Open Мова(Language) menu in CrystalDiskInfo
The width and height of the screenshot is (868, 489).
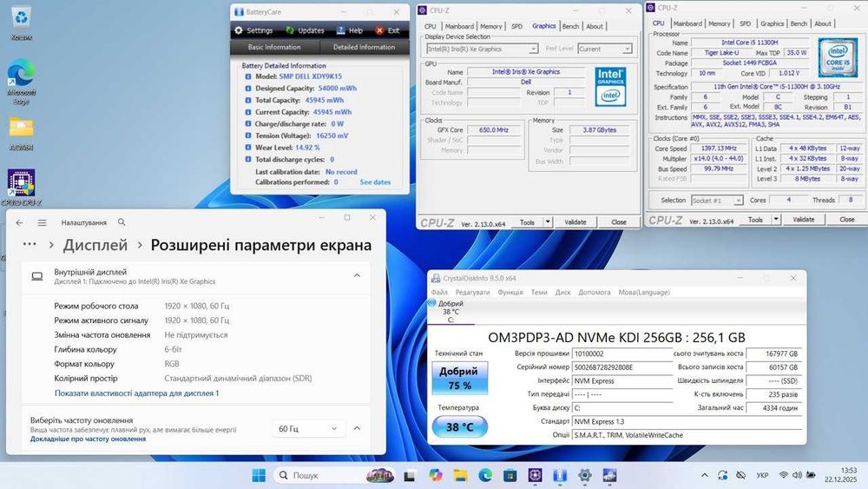[644, 293]
